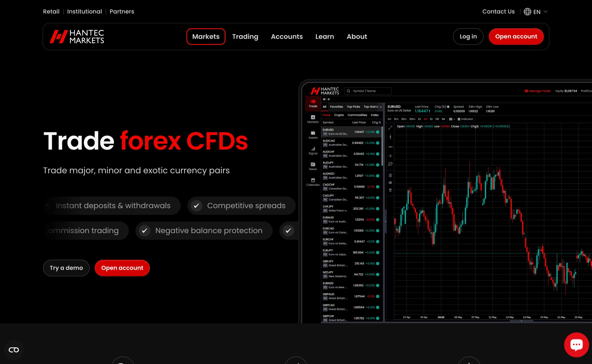Select the GBPJPY row in watchlist
This screenshot has height=364, width=592.
point(352,263)
